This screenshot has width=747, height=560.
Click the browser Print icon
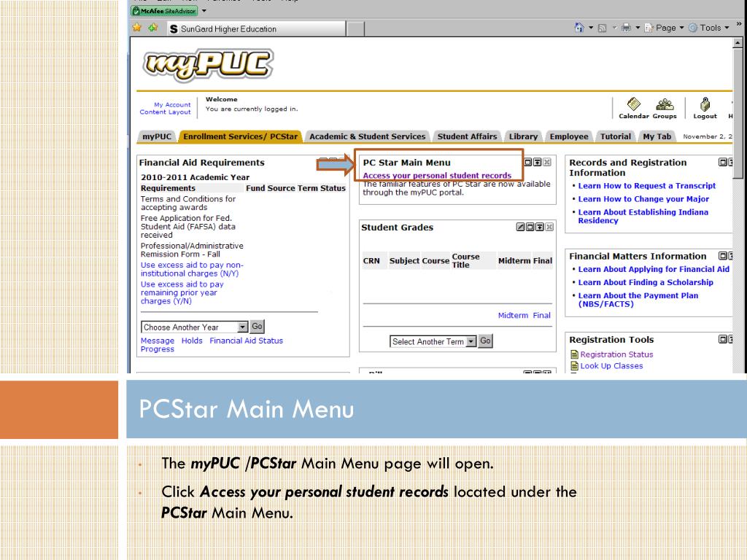coord(626,28)
